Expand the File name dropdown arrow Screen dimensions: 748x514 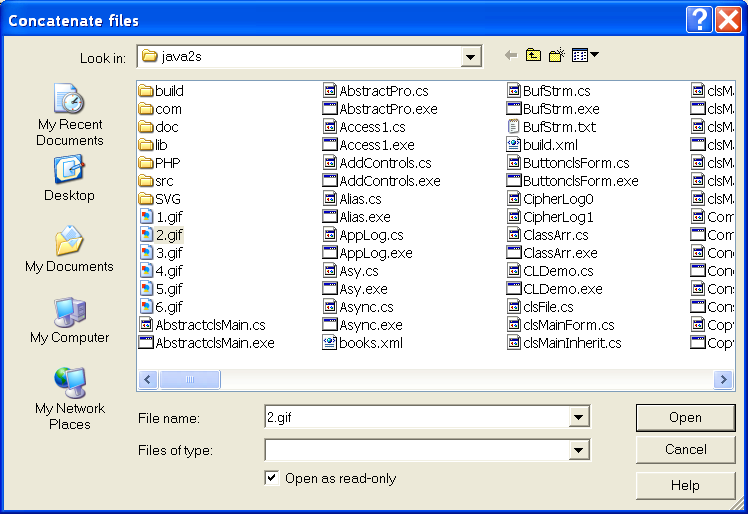[x=579, y=418]
